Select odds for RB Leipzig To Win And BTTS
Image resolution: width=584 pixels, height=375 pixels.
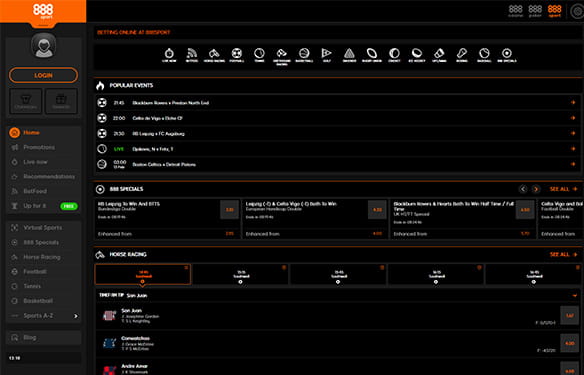229,210
